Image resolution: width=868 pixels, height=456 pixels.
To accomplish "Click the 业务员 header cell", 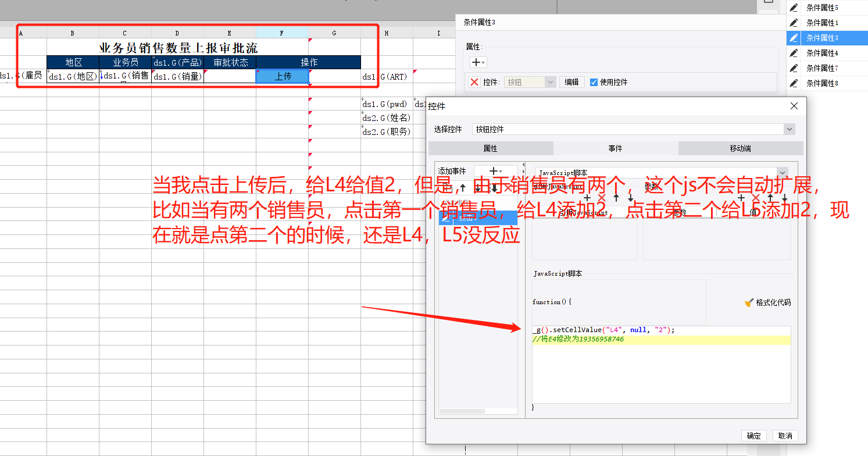I will pos(126,62).
